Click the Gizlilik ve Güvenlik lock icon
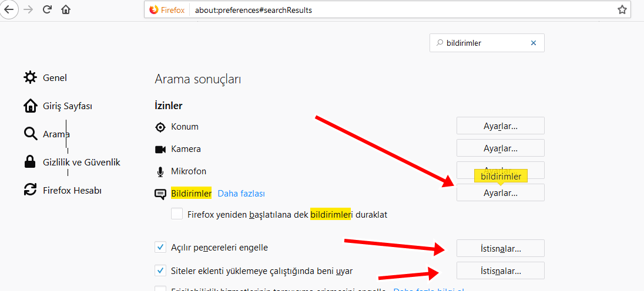The image size is (644, 291). [x=30, y=163]
